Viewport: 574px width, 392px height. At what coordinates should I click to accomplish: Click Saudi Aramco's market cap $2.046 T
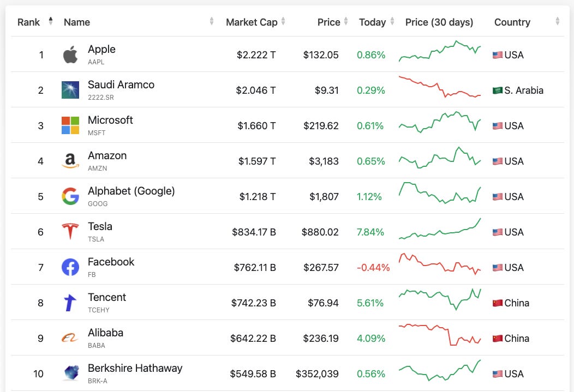[x=256, y=91]
